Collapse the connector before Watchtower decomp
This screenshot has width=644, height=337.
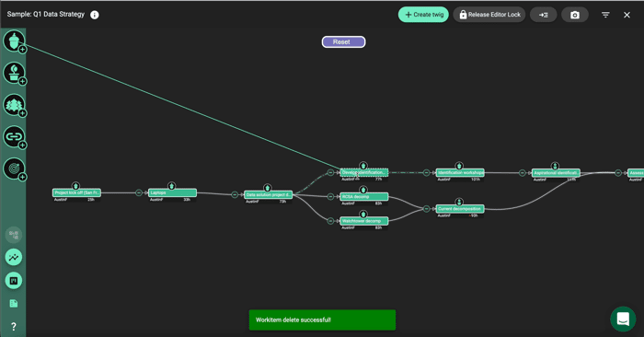point(330,221)
